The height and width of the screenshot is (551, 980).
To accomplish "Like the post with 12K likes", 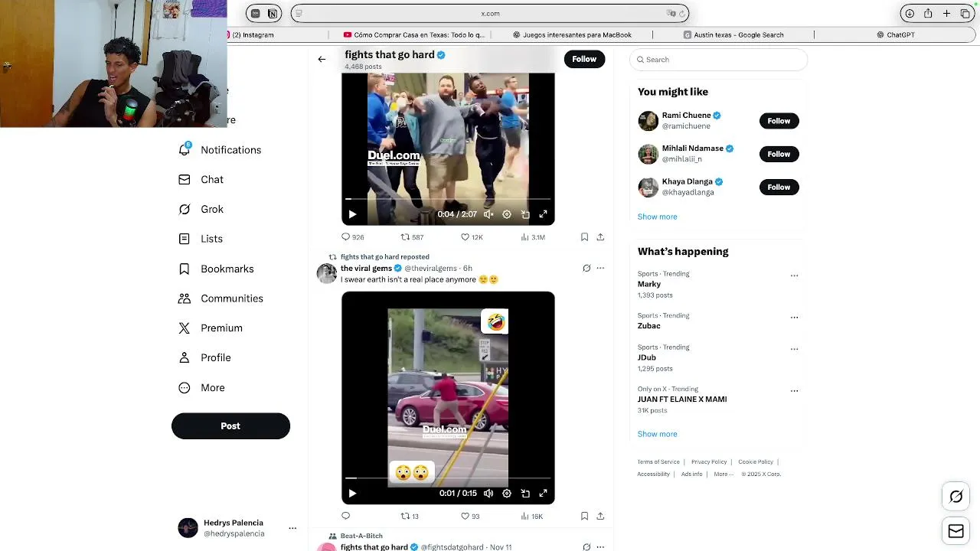I will coord(465,237).
